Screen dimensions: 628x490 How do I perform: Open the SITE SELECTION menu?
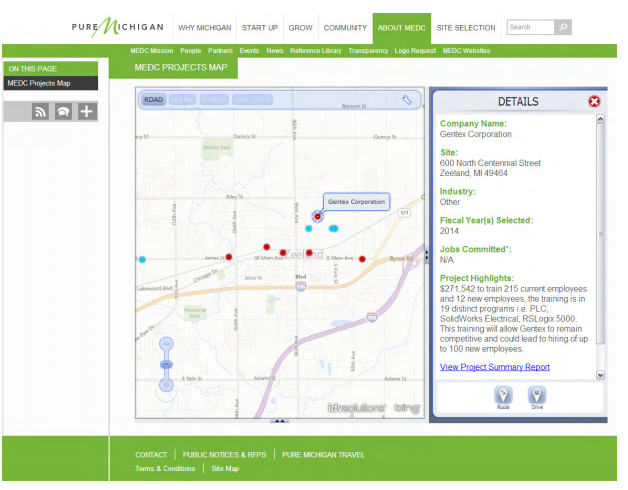pos(466,28)
